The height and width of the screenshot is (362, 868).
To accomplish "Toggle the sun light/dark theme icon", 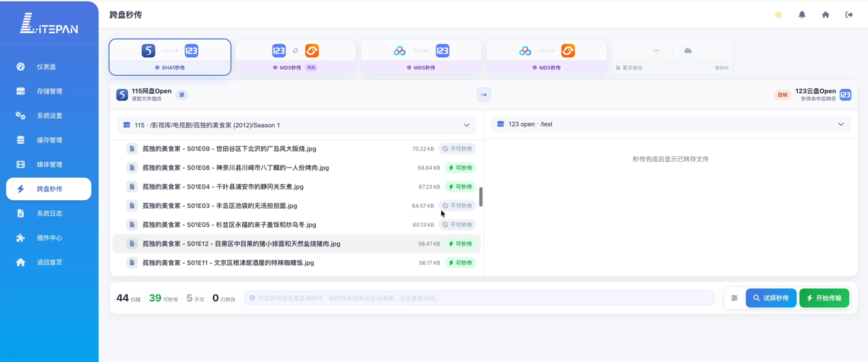I will 778,14.
